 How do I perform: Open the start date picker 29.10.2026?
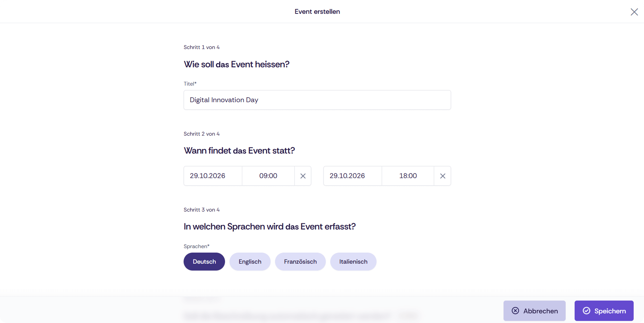click(213, 176)
